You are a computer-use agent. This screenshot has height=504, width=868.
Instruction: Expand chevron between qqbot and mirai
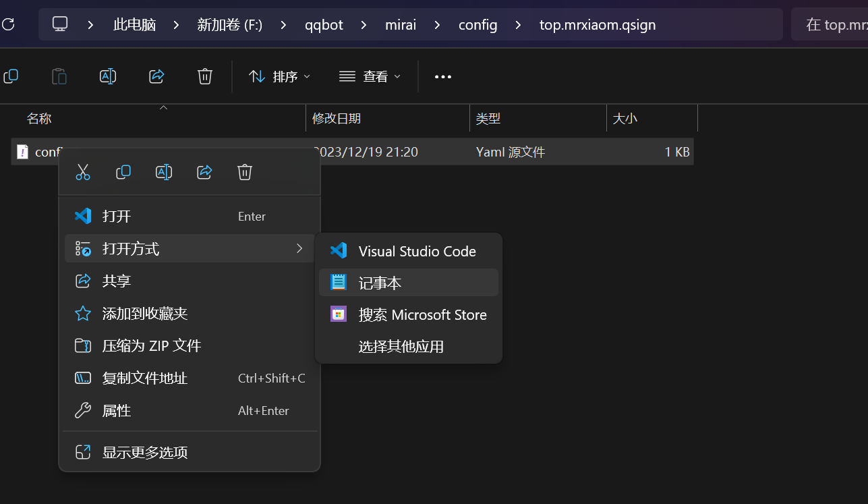364,25
